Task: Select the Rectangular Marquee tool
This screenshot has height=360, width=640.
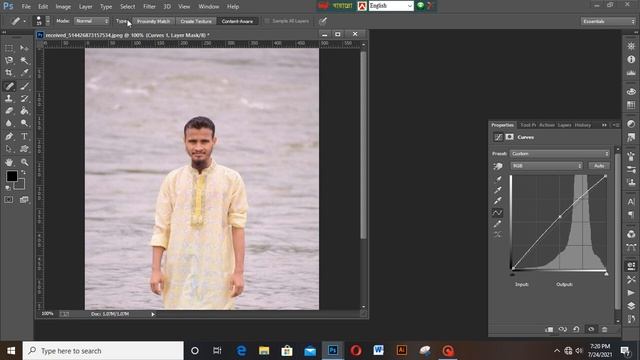Action: tap(9, 48)
